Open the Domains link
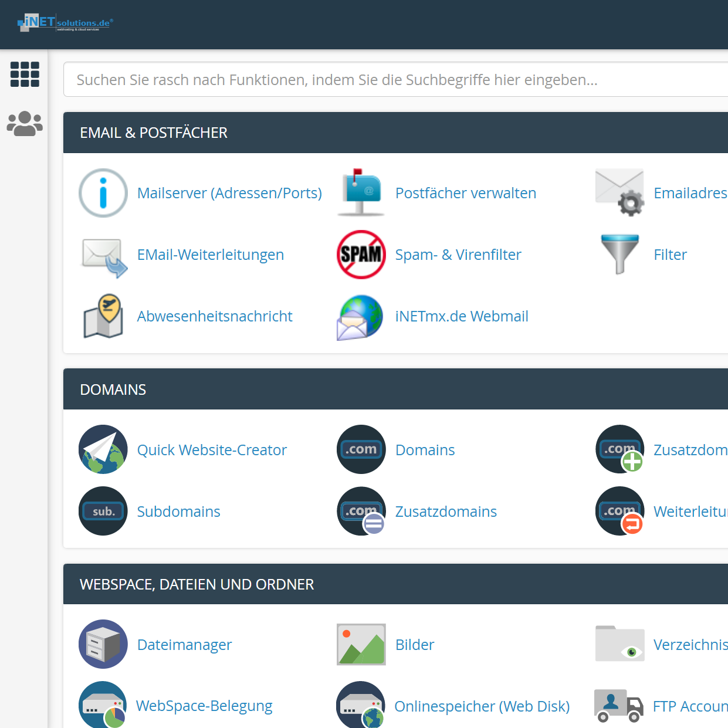Viewport: 728px width, 728px height. 425,450
